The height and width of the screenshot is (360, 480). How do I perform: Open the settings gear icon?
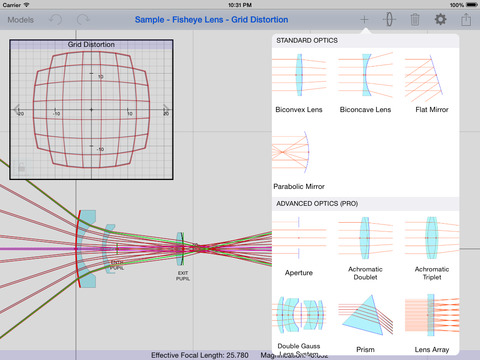pos(440,19)
